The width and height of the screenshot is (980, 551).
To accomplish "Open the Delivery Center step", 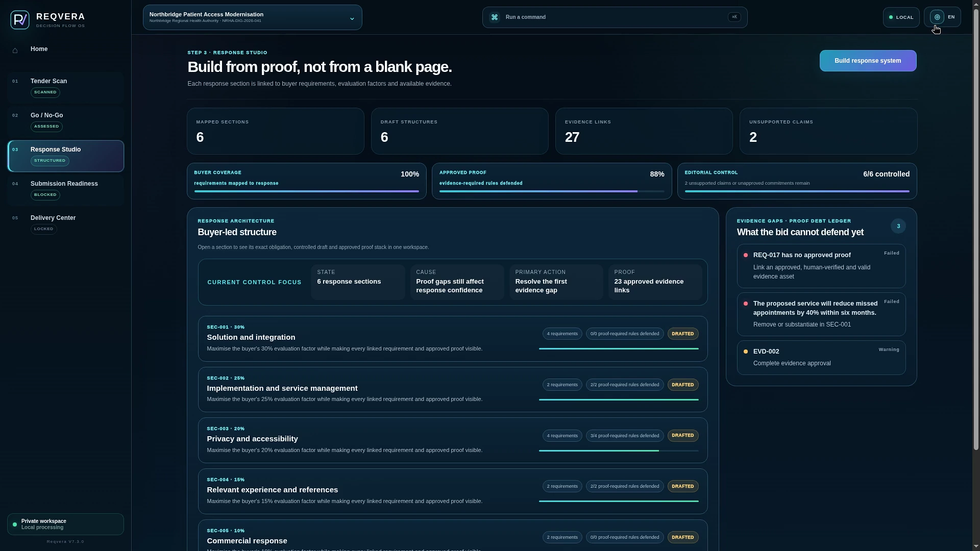I will click(66, 224).
